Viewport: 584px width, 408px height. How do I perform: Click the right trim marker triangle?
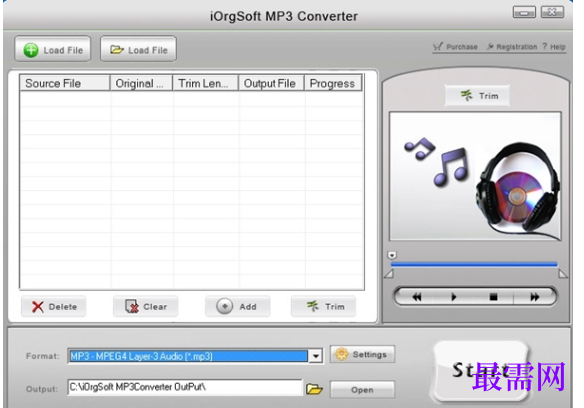coord(563,274)
